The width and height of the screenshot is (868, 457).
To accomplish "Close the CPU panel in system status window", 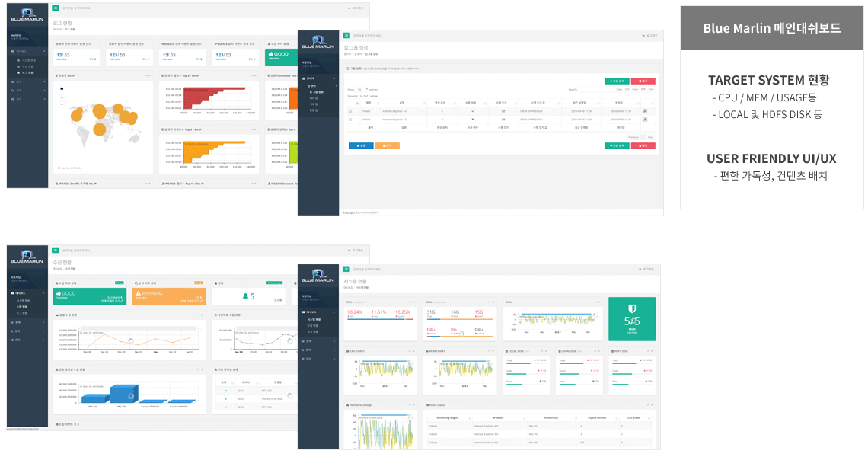I will click(x=413, y=302).
